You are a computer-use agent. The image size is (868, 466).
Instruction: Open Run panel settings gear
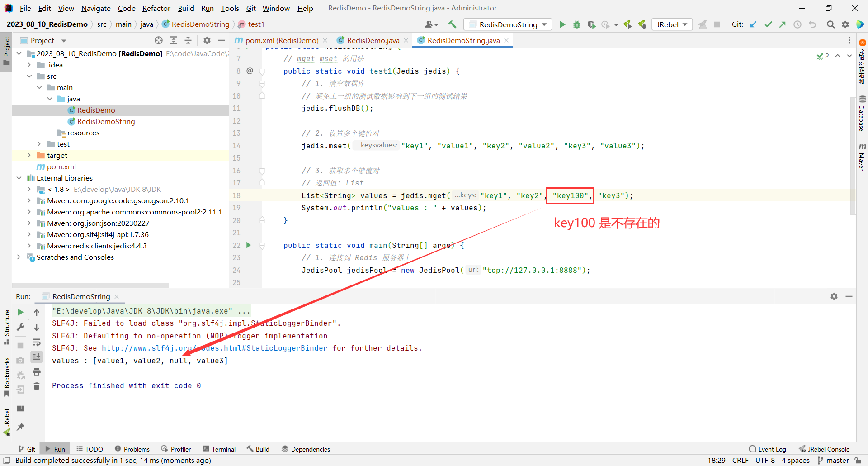(x=834, y=296)
